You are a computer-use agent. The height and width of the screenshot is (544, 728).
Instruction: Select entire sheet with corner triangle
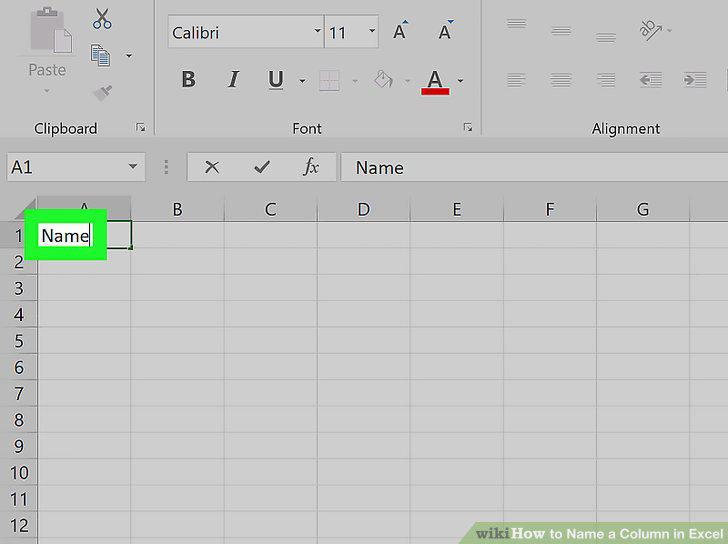(x=26, y=208)
